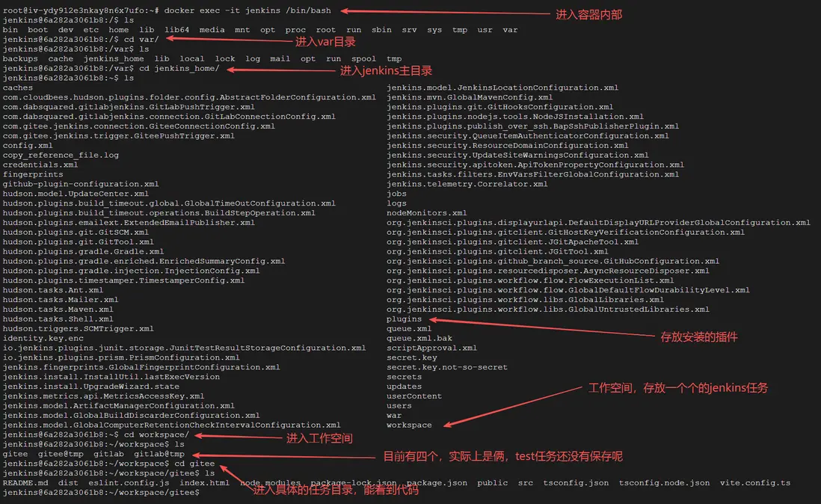Select 'io.jenkins.plugins.prism.PrismConfiguration.xml'
The image size is (821, 504).
click(x=121, y=357)
